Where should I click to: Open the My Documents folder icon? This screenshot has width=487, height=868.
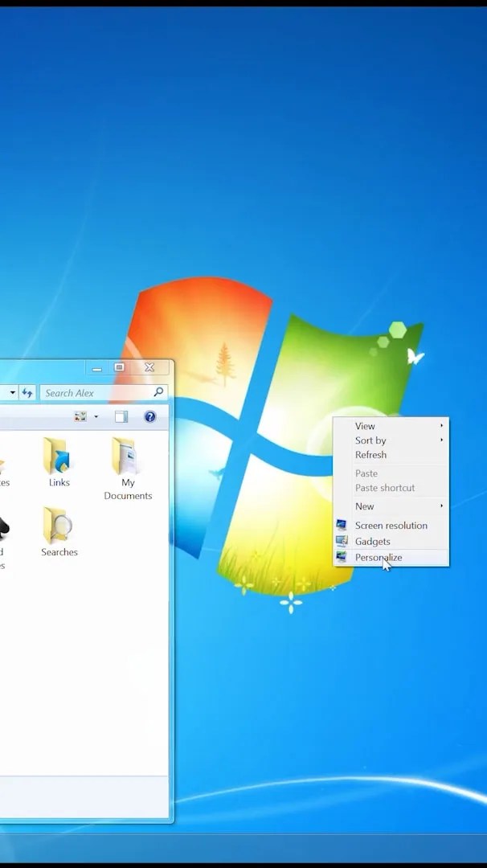125,456
